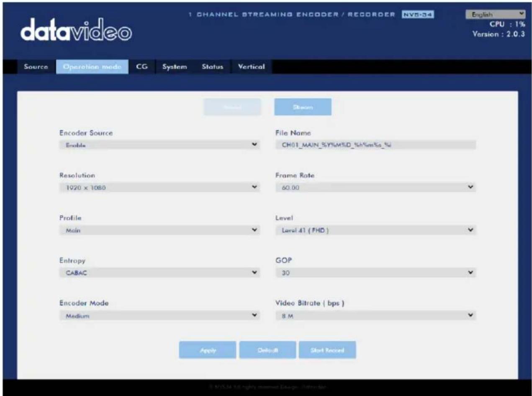Go to the Status tab

point(212,67)
